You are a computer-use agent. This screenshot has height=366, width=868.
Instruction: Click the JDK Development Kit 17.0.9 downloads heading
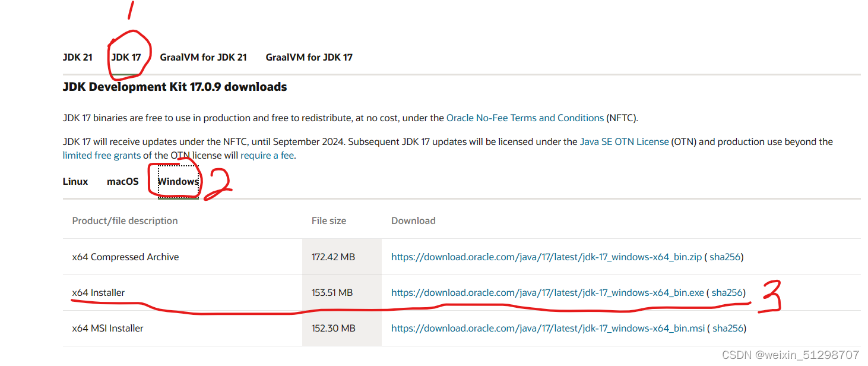pos(175,87)
